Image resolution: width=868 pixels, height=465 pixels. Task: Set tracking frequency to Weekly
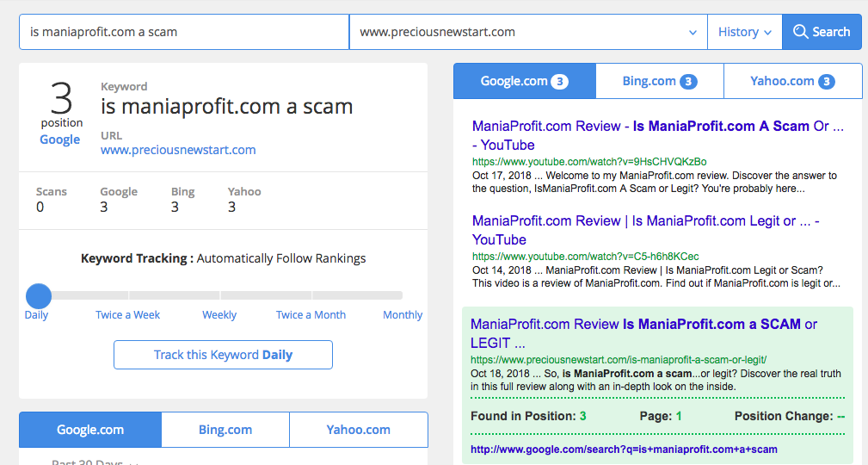coord(219,315)
